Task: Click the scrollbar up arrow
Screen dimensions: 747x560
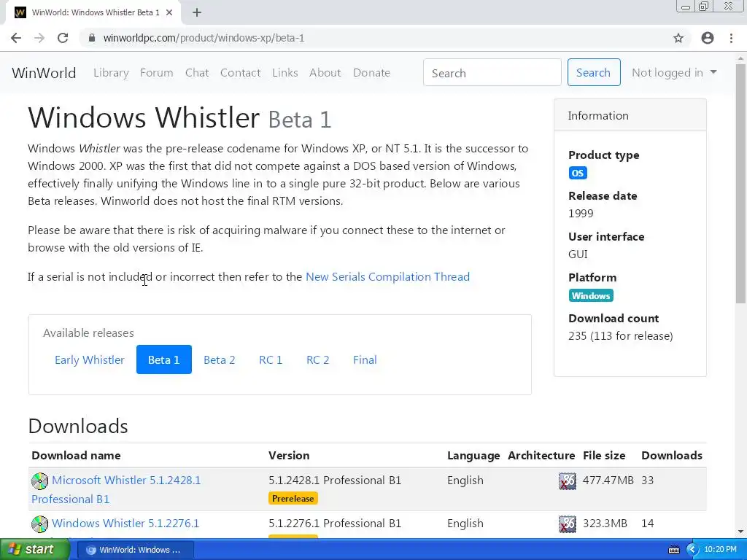Action: click(x=740, y=58)
